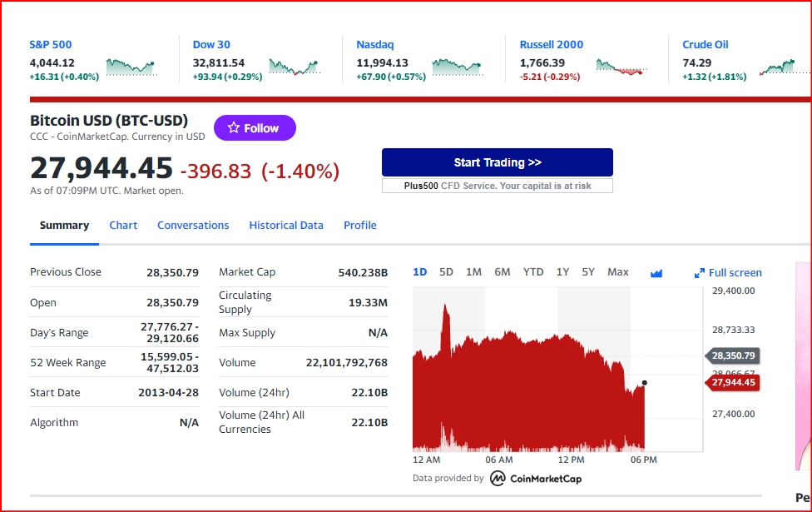Click the 29,400.00 chart axis label
This screenshot has height=512, width=812.
tap(733, 291)
